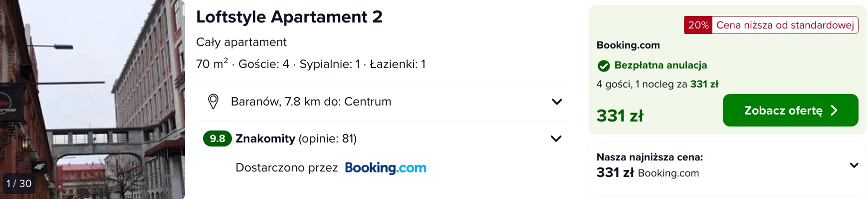Viewport: 868px width, 199px height.
Task: Click the Baranów, 7.8 km do: Centrum text
Action: [311, 101]
